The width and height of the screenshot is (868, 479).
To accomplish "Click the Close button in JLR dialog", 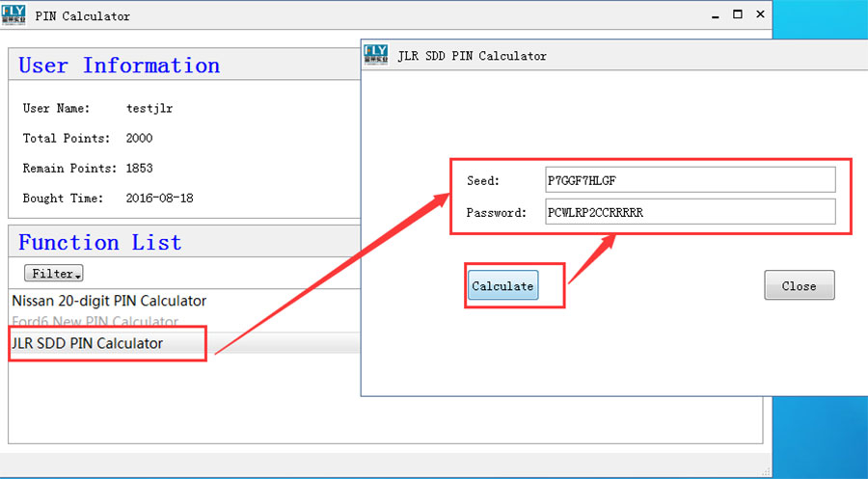I will 799,285.
